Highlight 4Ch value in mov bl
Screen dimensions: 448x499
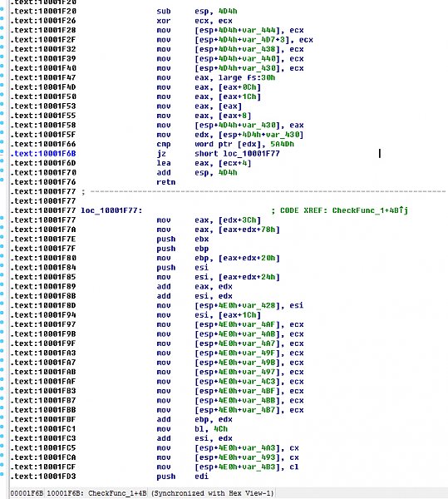pyautogui.click(x=220, y=429)
